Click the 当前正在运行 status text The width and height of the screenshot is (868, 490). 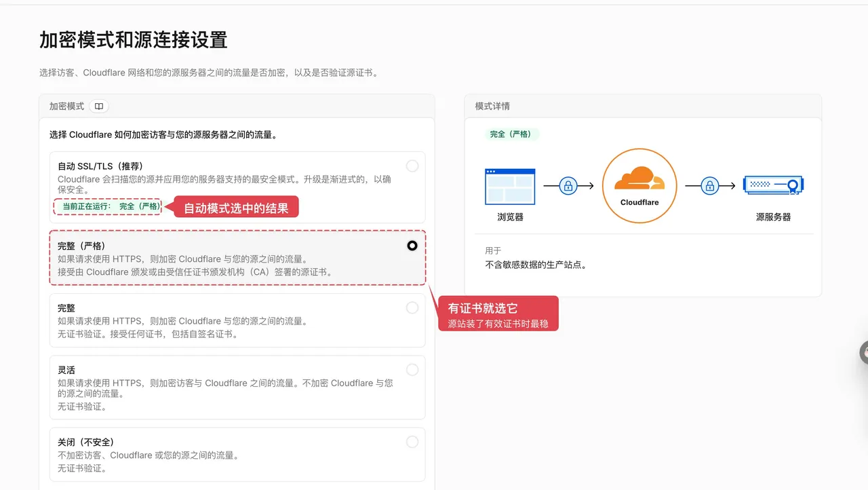112,206
